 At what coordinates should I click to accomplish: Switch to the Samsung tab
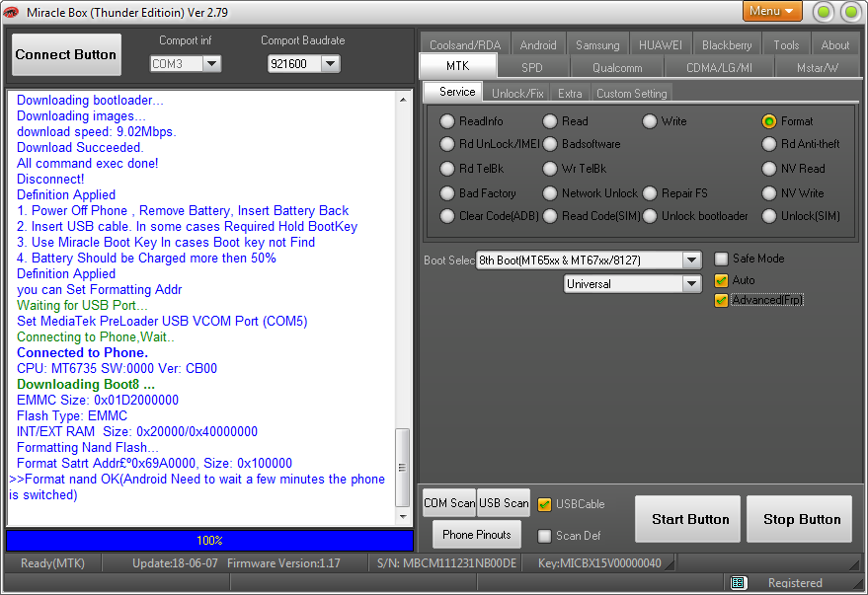point(597,44)
